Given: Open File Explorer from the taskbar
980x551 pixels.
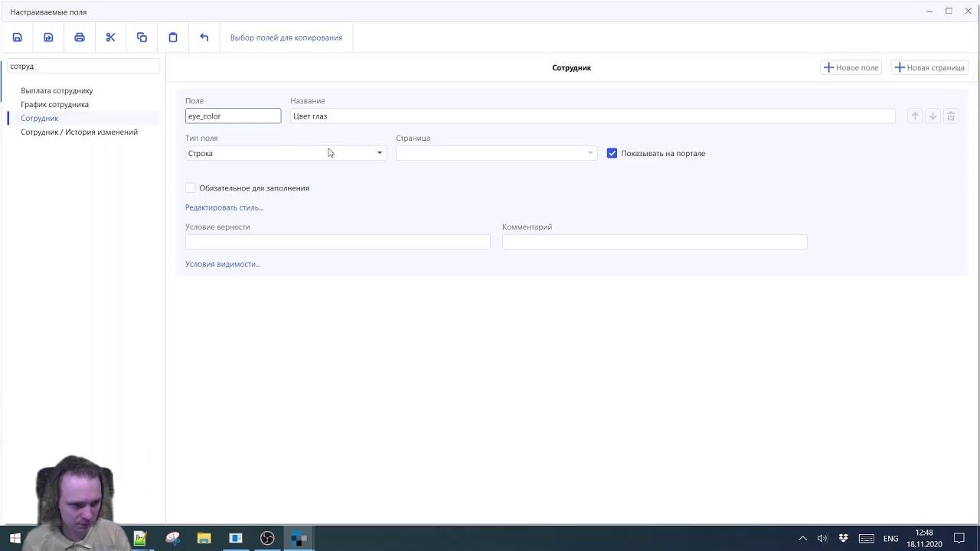Looking at the screenshot, I should coord(204,538).
